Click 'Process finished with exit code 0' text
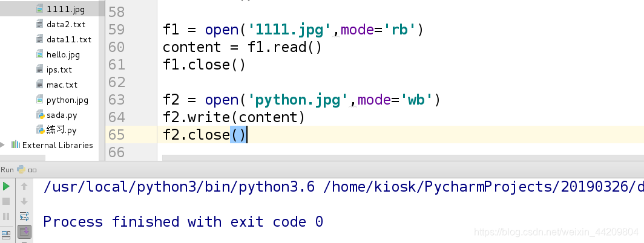This screenshot has height=243, width=644. click(183, 222)
